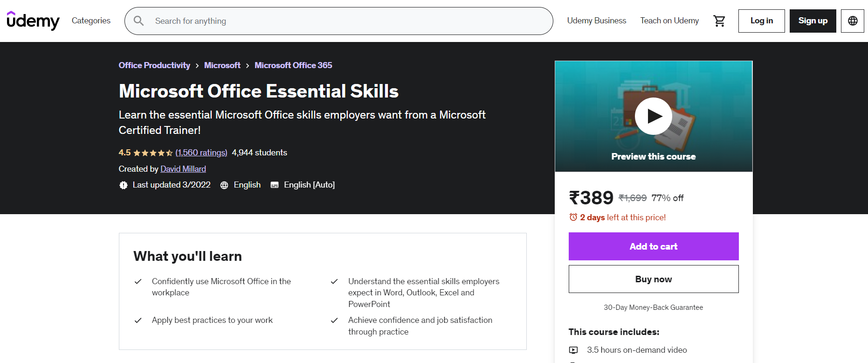Click the on-demand video icon
Image resolution: width=868 pixels, height=363 pixels.
(x=573, y=350)
